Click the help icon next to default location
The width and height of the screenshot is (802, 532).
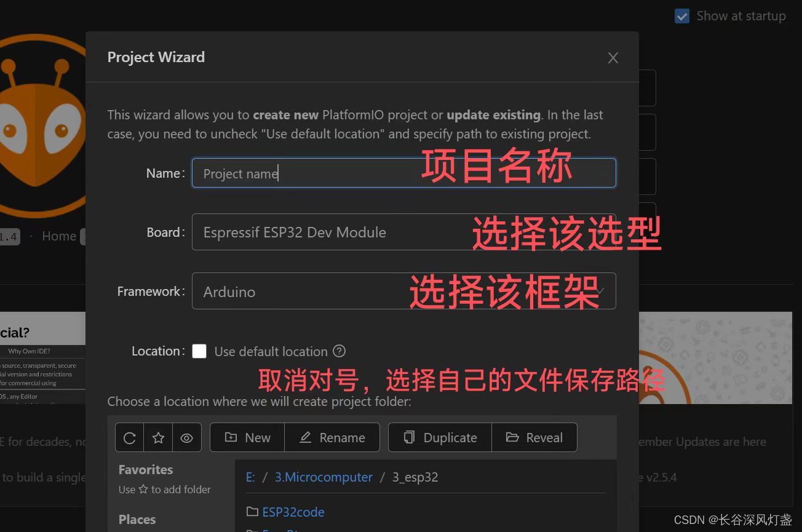click(339, 351)
